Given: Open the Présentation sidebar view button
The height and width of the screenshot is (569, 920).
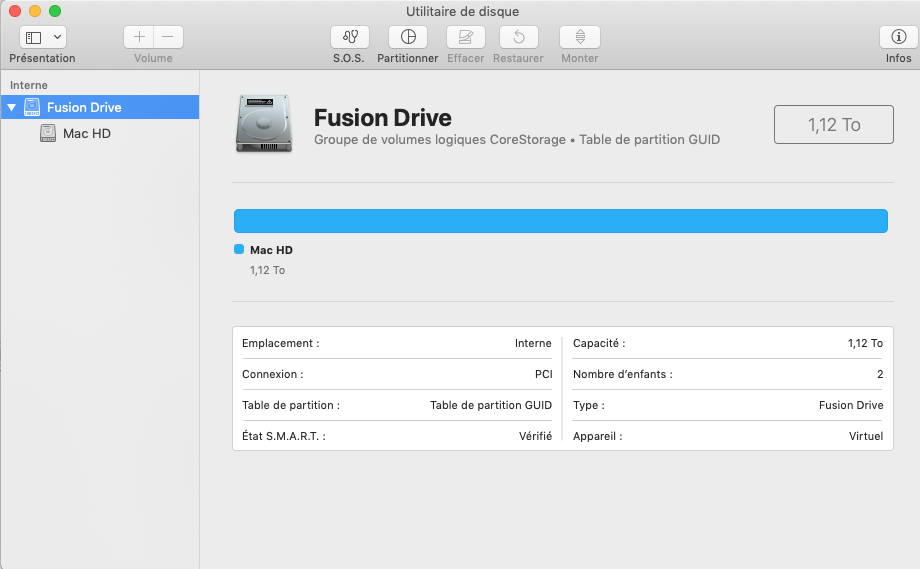Looking at the screenshot, I should tap(34, 38).
